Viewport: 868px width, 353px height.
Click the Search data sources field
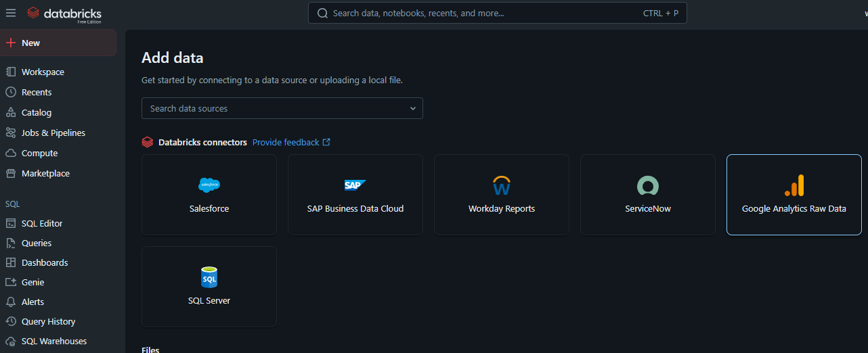[x=282, y=108]
